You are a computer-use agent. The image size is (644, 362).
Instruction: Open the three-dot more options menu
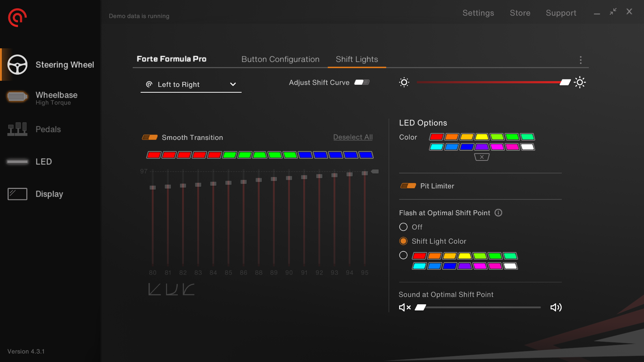coord(580,60)
